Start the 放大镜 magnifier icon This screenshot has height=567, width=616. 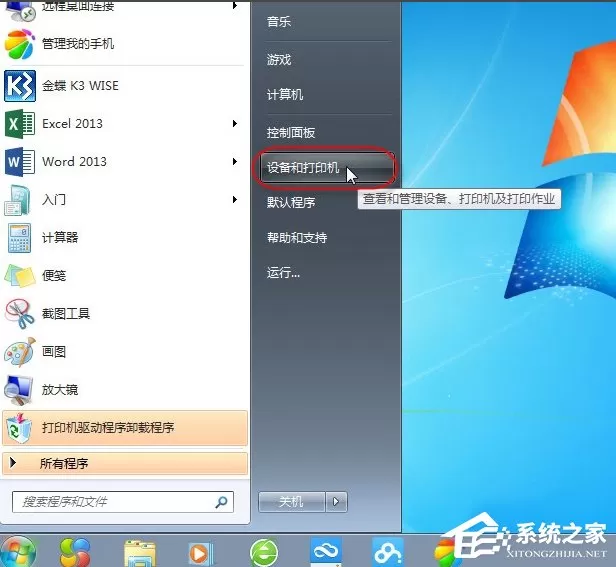point(19,390)
